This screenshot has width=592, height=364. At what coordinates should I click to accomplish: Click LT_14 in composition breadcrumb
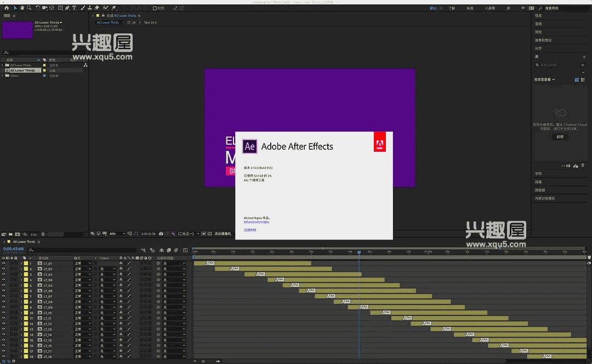[x=131, y=22]
